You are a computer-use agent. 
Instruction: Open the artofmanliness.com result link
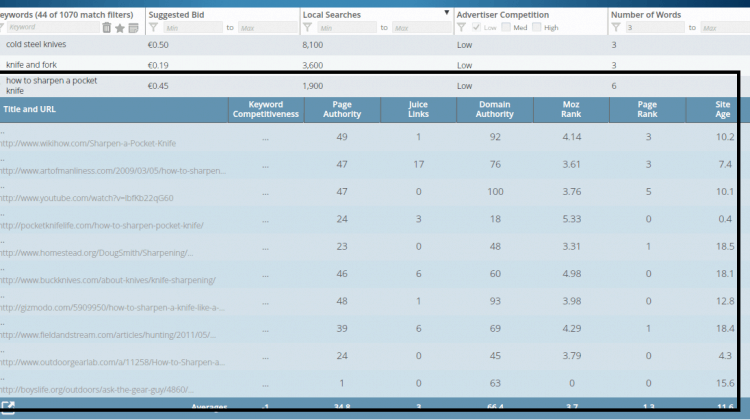point(113,170)
